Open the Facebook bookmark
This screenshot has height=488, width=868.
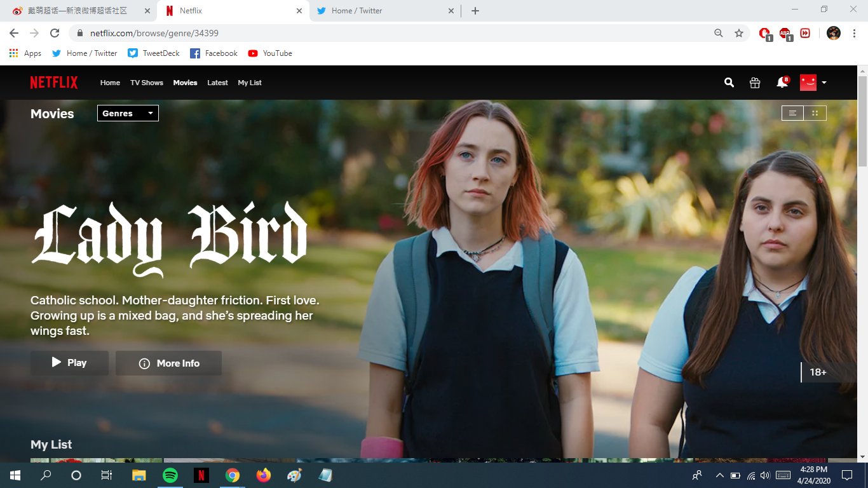tap(214, 53)
